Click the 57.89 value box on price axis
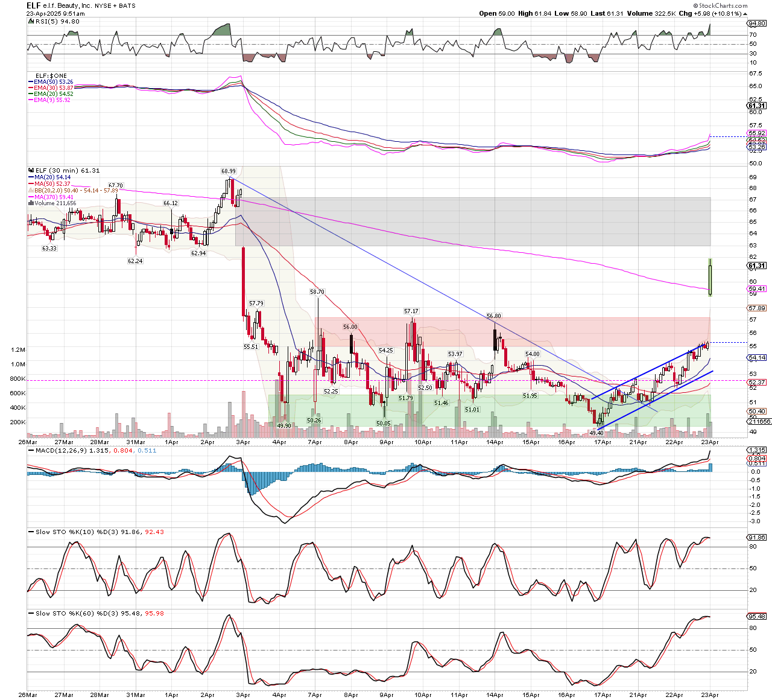772x700 pixels. (757, 308)
